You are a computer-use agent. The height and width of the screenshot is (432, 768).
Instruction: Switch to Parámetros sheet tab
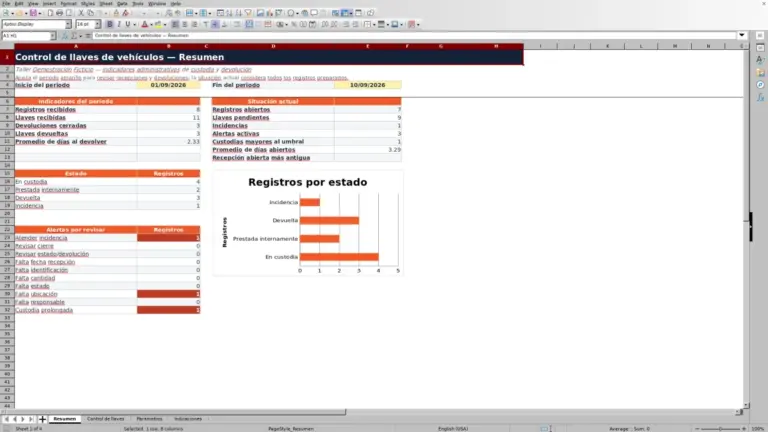(149, 419)
